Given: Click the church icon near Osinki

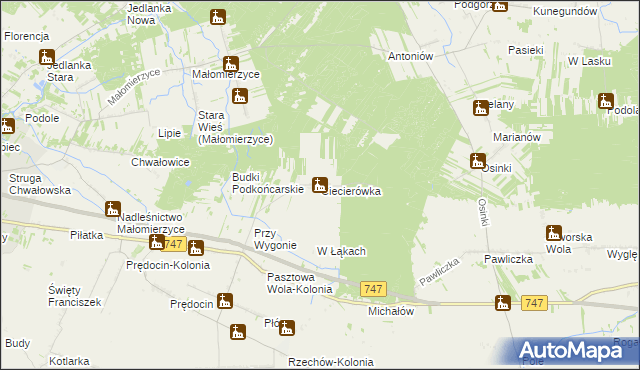Looking at the screenshot, I should 478,161.
